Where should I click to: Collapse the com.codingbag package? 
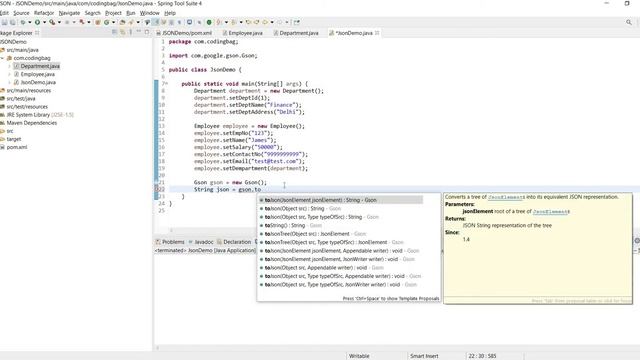point(2,58)
